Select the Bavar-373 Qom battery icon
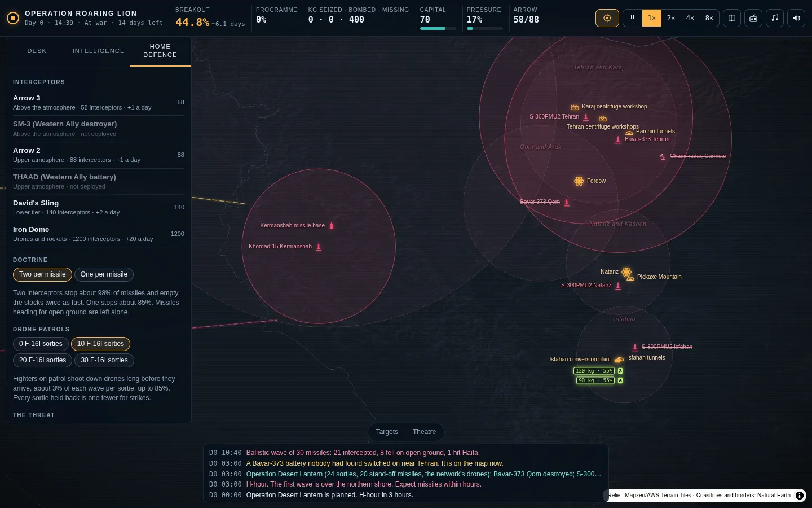812x508 pixels. tap(567, 202)
